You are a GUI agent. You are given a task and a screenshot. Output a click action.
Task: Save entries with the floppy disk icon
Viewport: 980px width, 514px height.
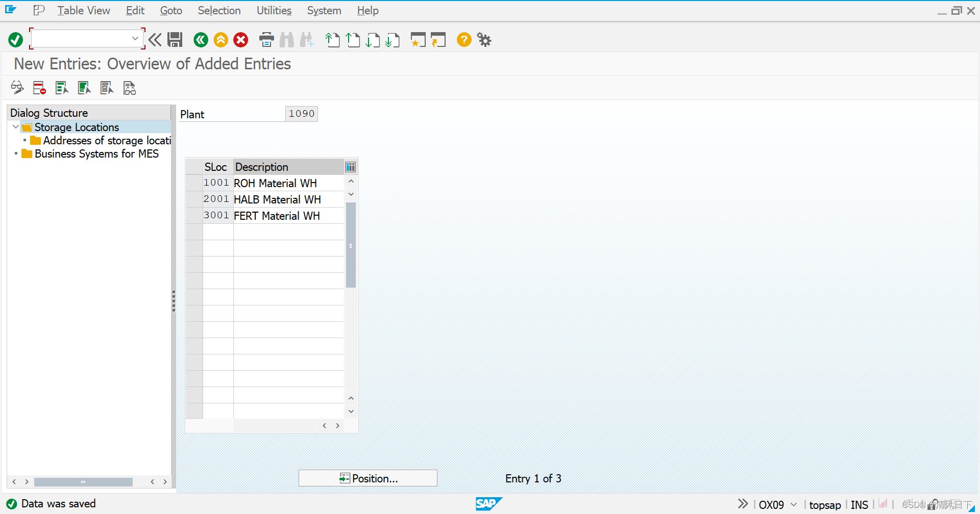pos(175,40)
